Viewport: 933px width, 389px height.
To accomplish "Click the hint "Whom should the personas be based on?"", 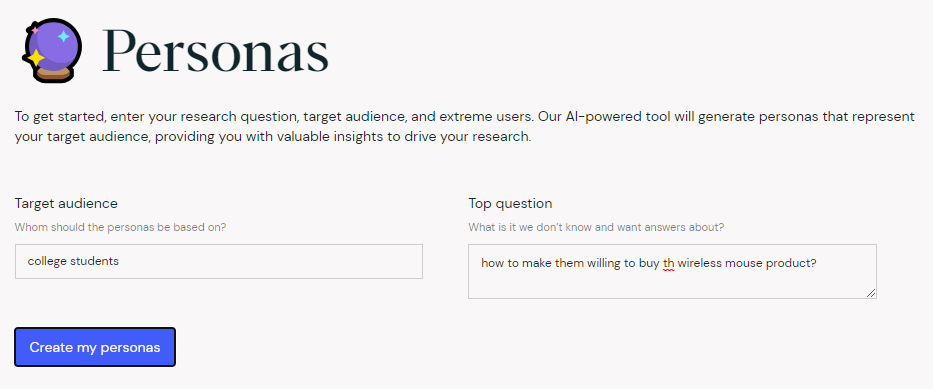I will [x=120, y=227].
